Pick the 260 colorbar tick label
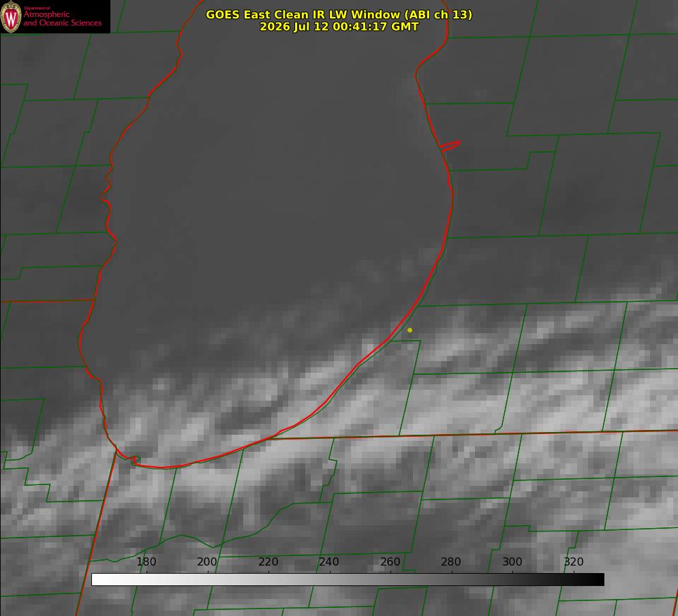The image size is (678, 616). pyautogui.click(x=390, y=561)
